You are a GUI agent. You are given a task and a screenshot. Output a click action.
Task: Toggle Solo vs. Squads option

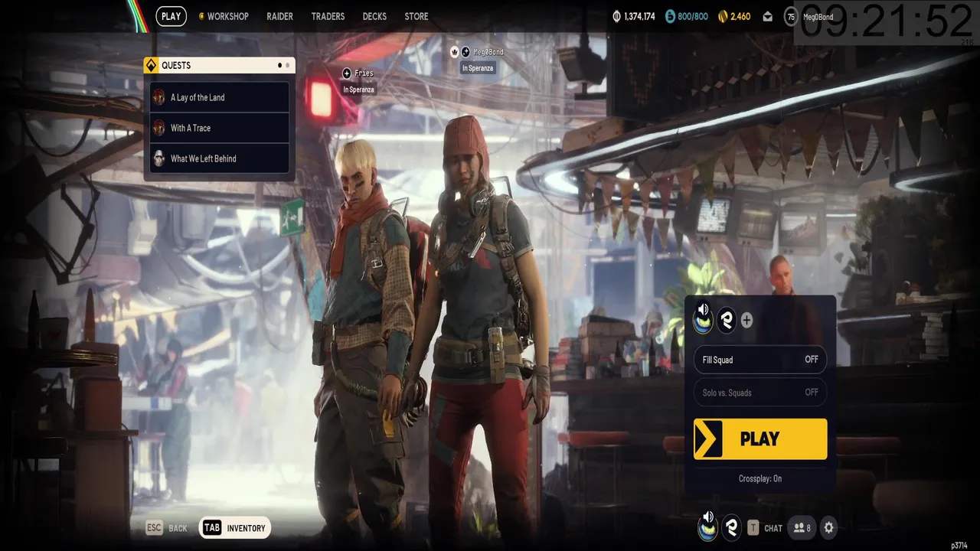[x=760, y=393]
